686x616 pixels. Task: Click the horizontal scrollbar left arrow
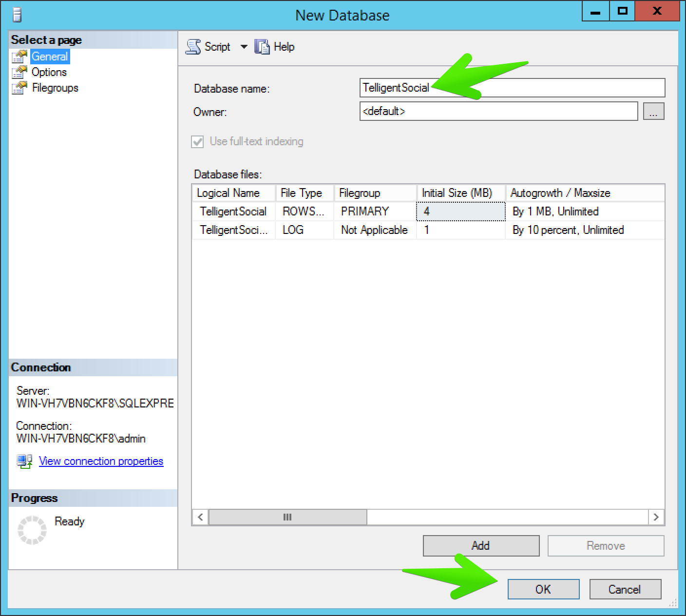point(200,517)
